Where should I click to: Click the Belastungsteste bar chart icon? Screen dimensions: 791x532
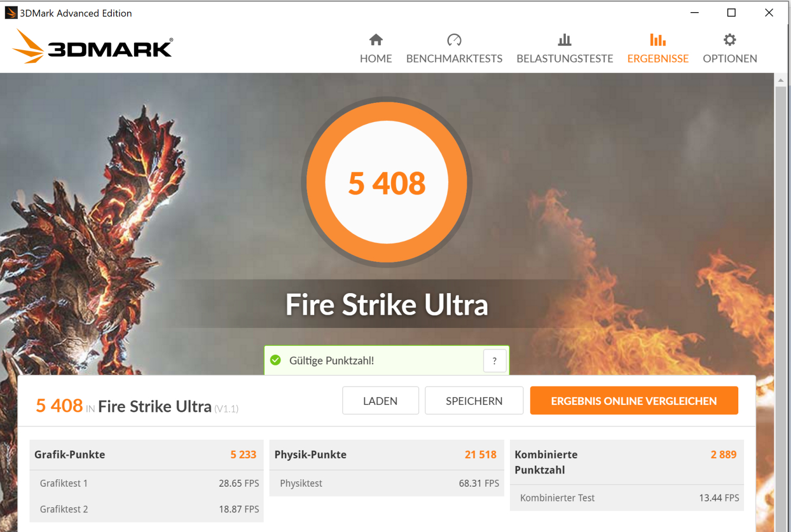[x=565, y=40]
